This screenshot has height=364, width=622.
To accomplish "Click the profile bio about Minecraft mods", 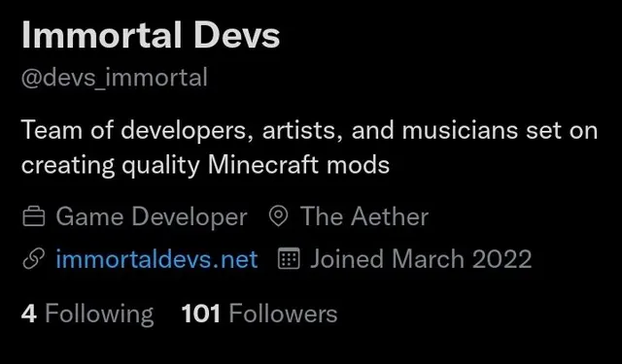I will click(x=309, y=148).
